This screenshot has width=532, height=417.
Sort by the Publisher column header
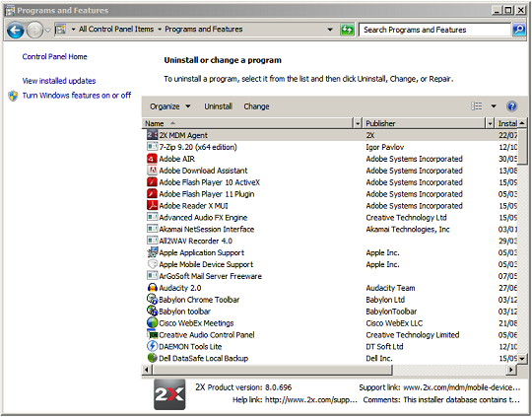pyautogui.click(x=424, y=123)
